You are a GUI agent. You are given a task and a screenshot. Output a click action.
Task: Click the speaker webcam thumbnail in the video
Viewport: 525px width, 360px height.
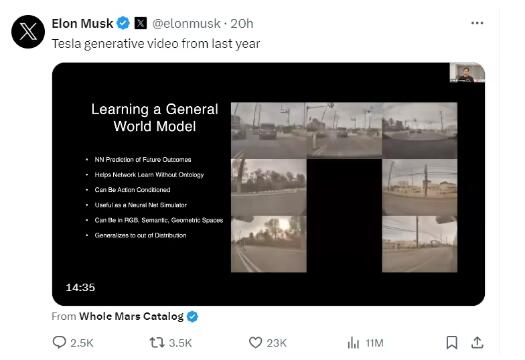(467, 72)
